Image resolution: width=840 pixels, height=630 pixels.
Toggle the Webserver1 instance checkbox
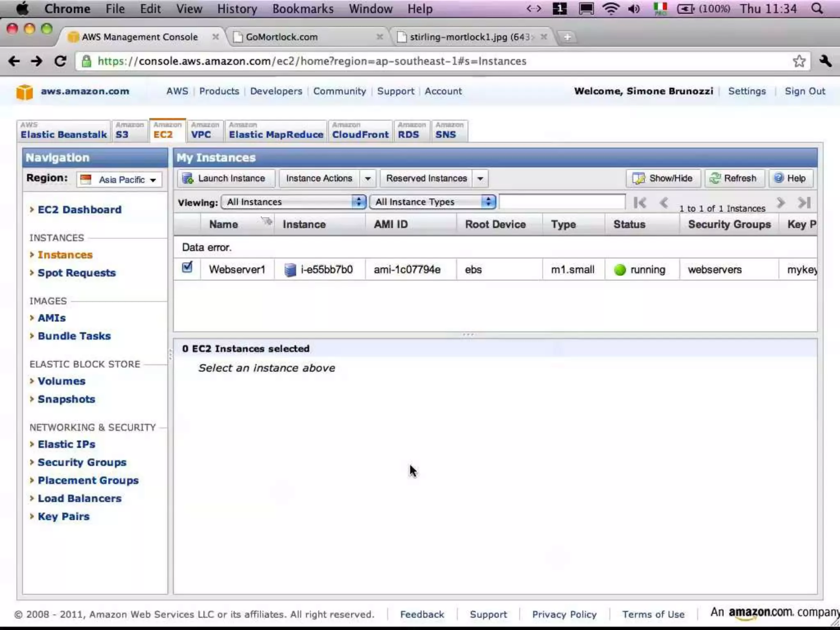point(187,268)
